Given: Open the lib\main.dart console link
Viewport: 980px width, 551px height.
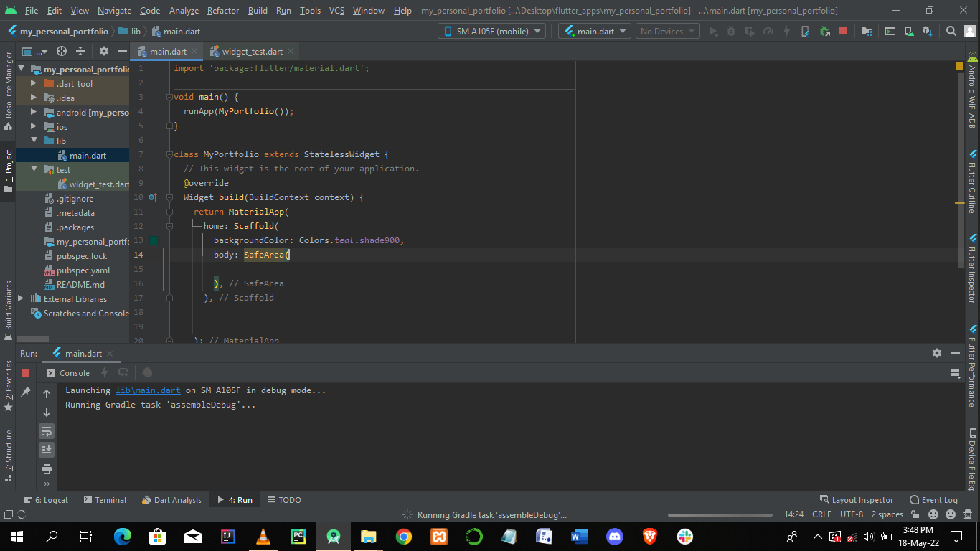Looking at the screenshot, I should [x=148, y=390].
